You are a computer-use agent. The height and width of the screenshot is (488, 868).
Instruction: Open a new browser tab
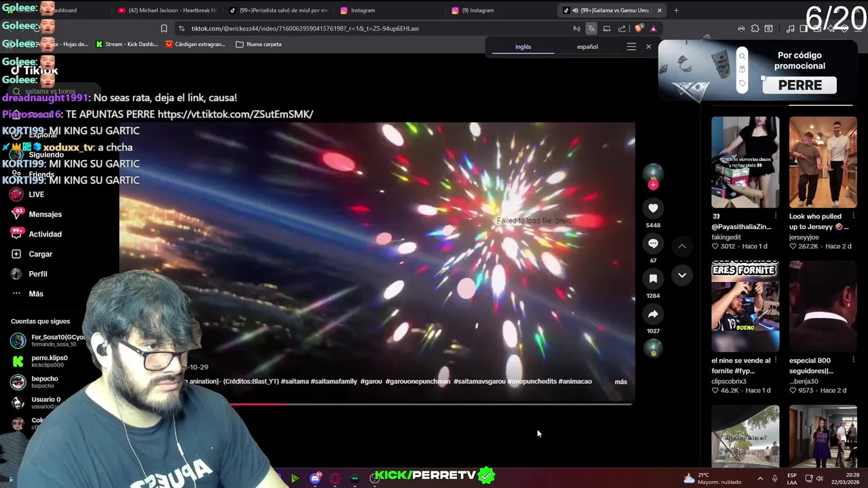pos(676,10)
